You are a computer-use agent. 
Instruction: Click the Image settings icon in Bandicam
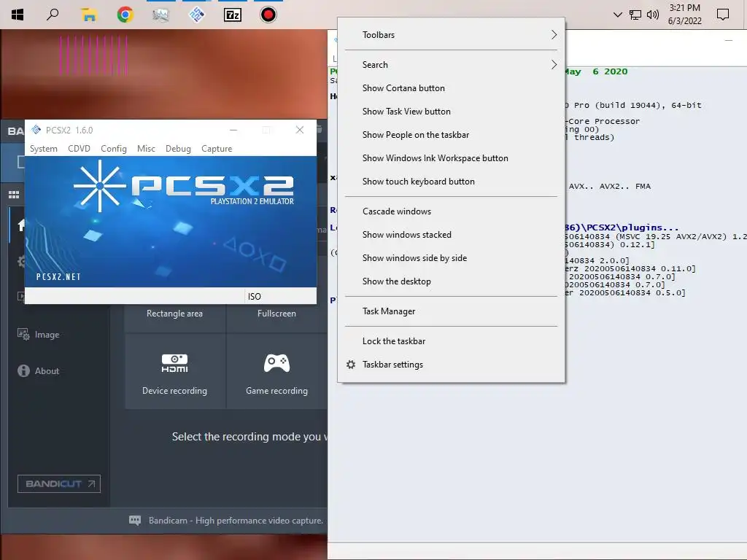[x=23, y=334]
